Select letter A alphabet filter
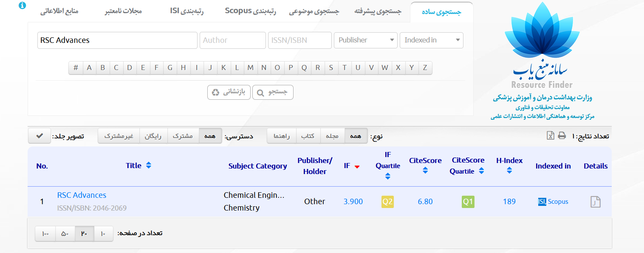The width and height of the screenshot is (644, 253). [89, 67]
